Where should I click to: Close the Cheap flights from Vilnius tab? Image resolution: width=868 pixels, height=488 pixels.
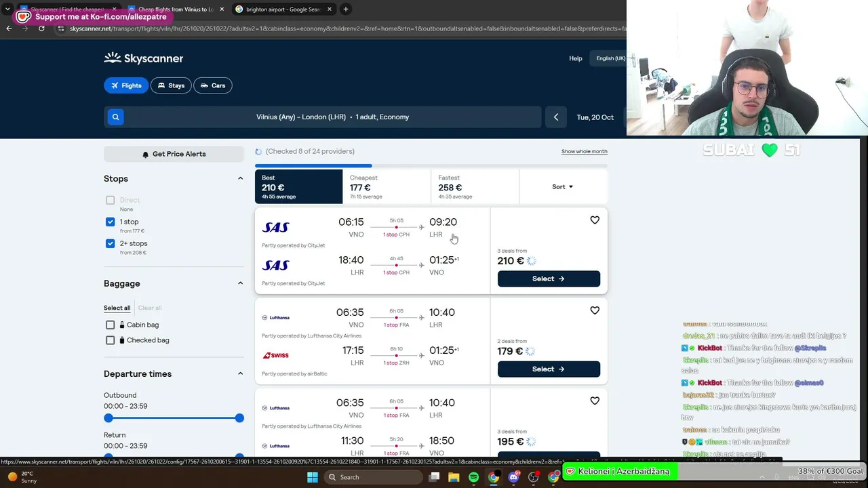(x=222, y=9)
